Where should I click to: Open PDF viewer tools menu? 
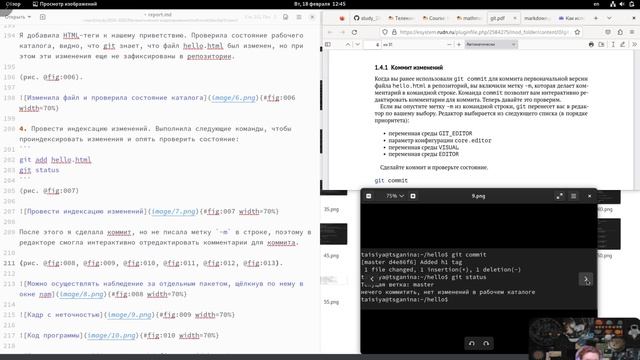coord(634,44)
